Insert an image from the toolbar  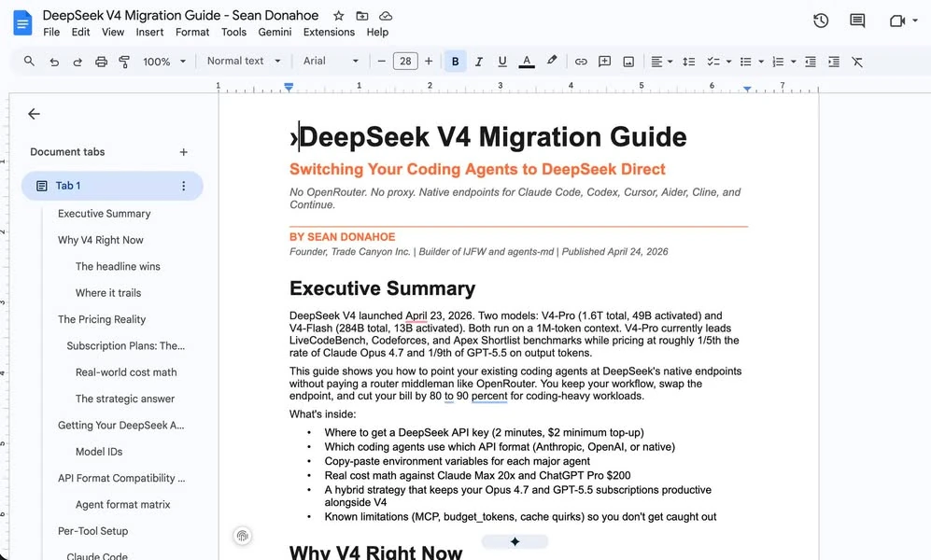(x=628, y=62)
